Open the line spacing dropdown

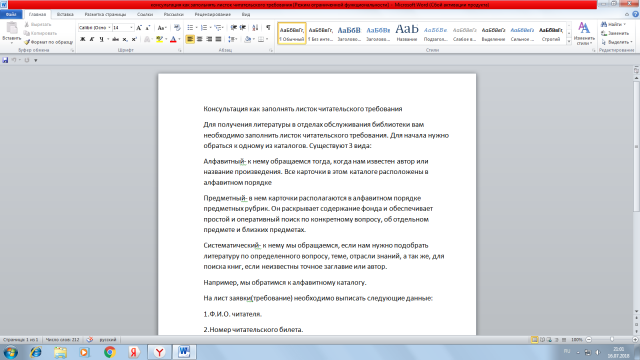232,39
